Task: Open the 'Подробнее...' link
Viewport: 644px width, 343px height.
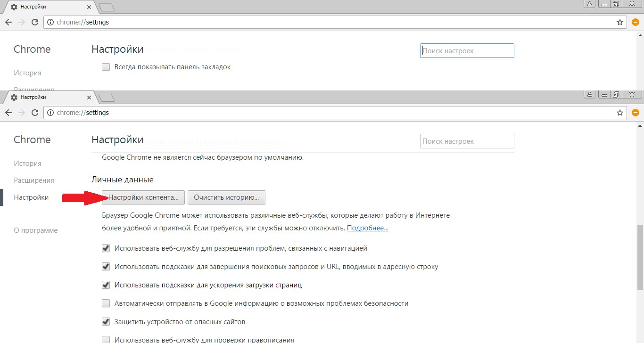Action: [x=367, y=228]
